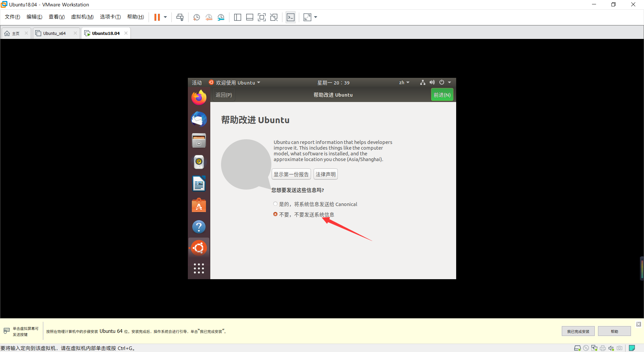Image resolution: width=644 pixels, height=352 pixels.
Task: Open the power options dropdown next to the pause icon
Action: click(x=165, y=17)
